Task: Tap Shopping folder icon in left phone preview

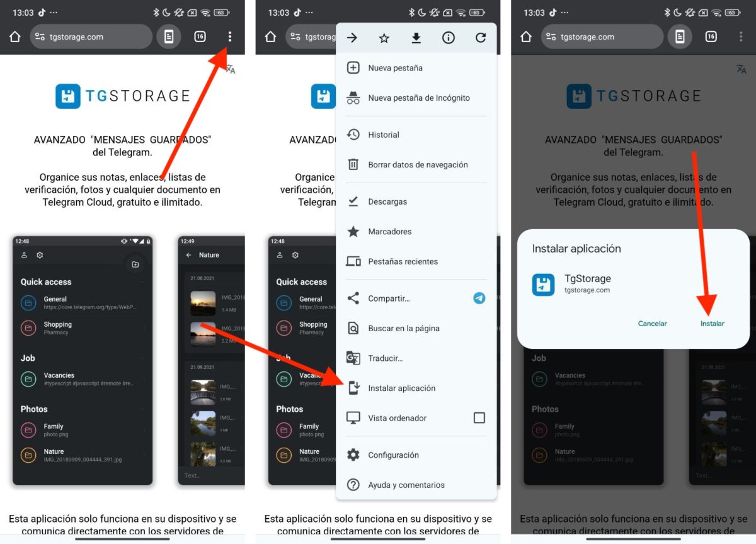Action: tap(28, 328)
